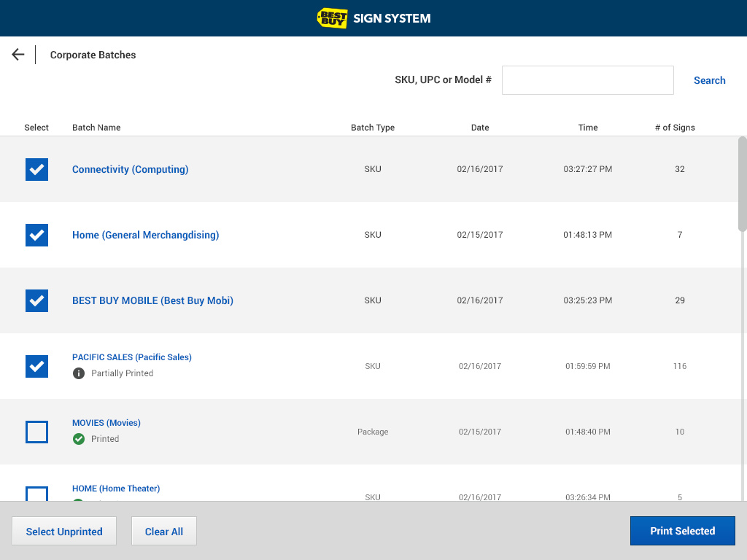Open BEST BUY MOBILE (Best Buy Mobi) batch
747x560 pixels.
pos(152,300)
